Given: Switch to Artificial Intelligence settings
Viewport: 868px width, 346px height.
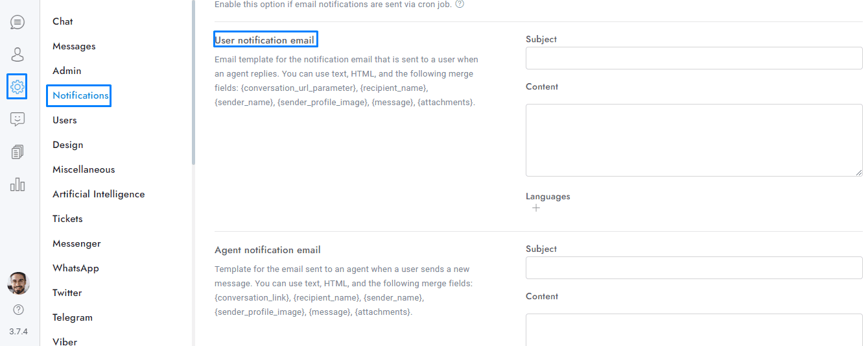Looking at the screenshot, I should 99,194.
